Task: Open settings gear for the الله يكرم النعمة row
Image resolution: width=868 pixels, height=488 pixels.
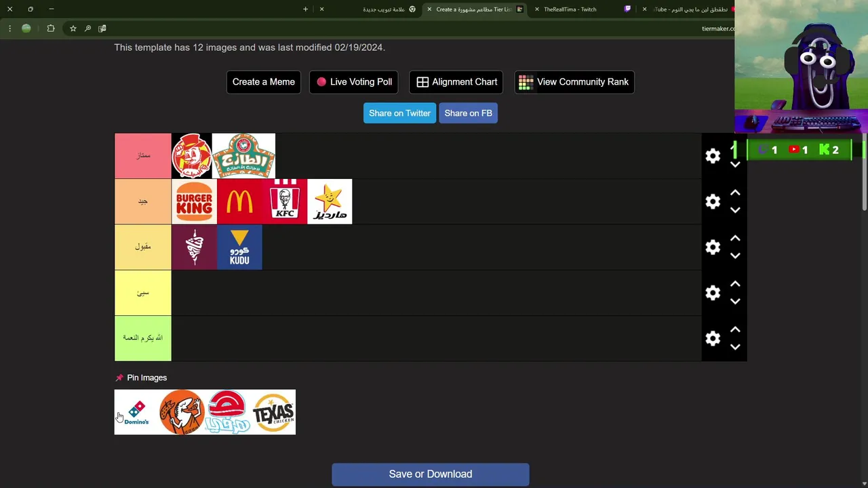Action: pyautogui.click(x=713, y=338)
